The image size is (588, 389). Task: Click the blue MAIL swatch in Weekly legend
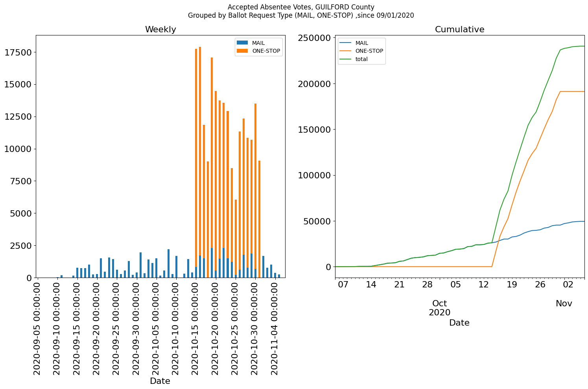pos(243,43)
